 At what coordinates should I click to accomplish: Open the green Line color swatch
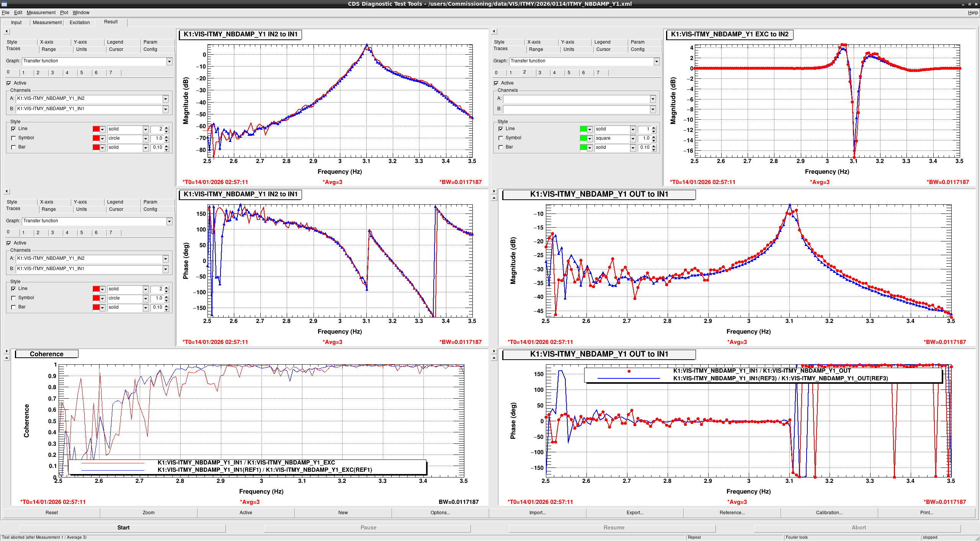coord(583,129)
